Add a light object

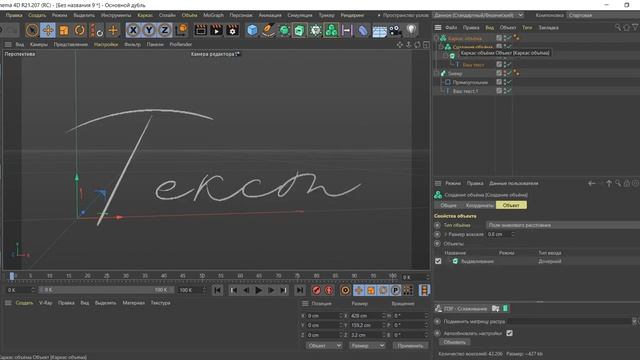pyautogui.click(x=411, y=30)
